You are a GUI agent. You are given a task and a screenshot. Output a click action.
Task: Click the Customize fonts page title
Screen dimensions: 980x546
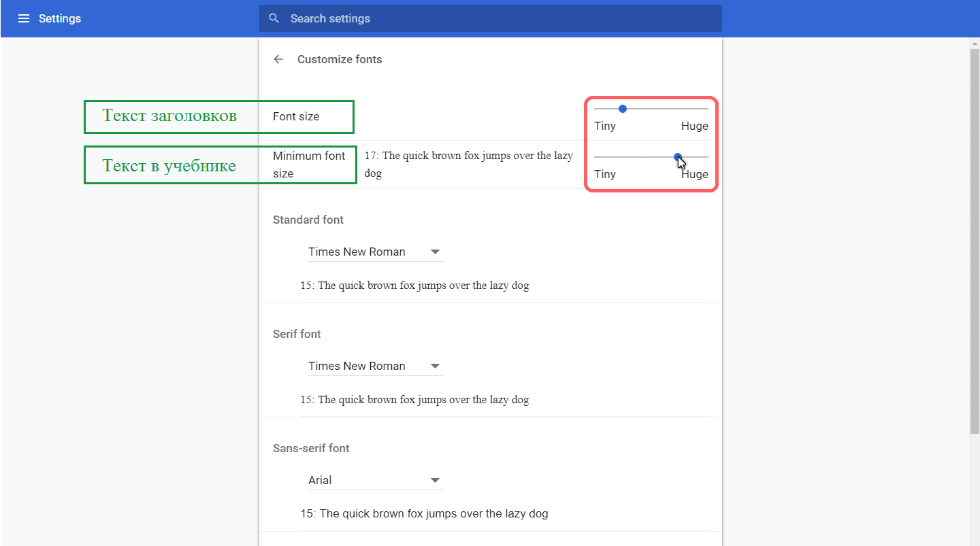[x=340, y=59]
